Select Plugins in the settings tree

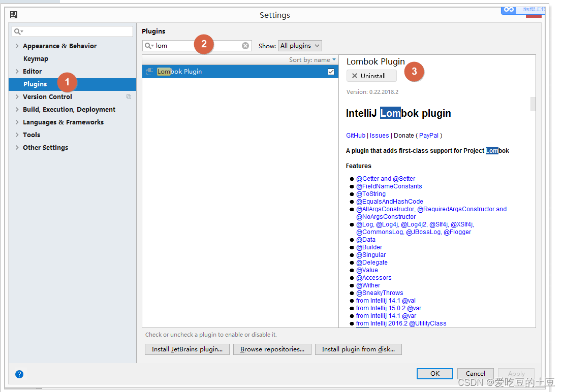(x=35, y=84)
